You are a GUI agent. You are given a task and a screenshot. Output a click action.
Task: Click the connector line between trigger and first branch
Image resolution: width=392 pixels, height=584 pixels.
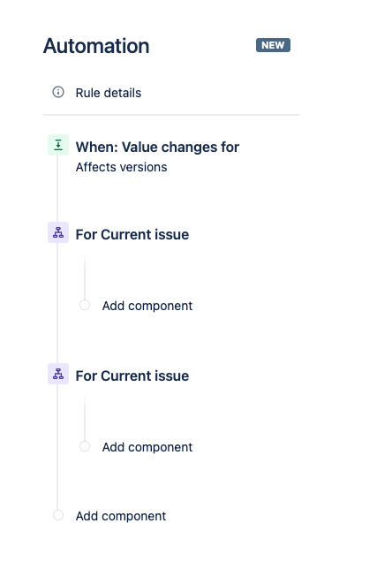(57, 188)
